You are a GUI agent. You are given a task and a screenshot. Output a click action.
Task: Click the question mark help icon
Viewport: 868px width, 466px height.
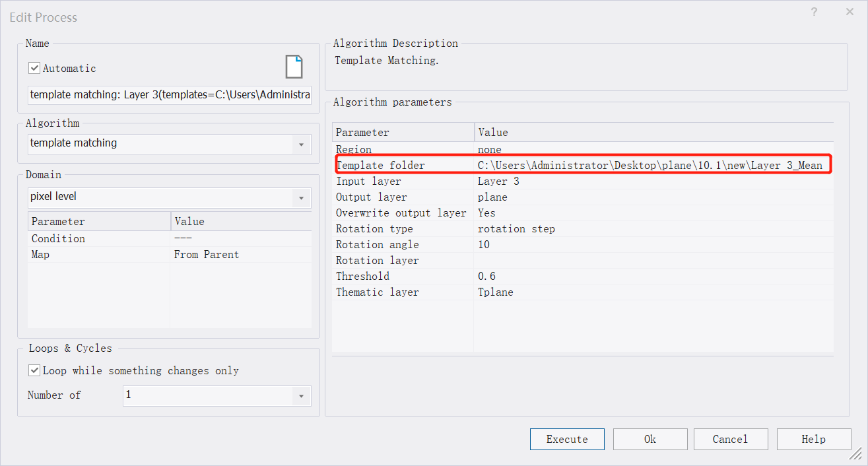pyautogui.click(x=814, y=12)
